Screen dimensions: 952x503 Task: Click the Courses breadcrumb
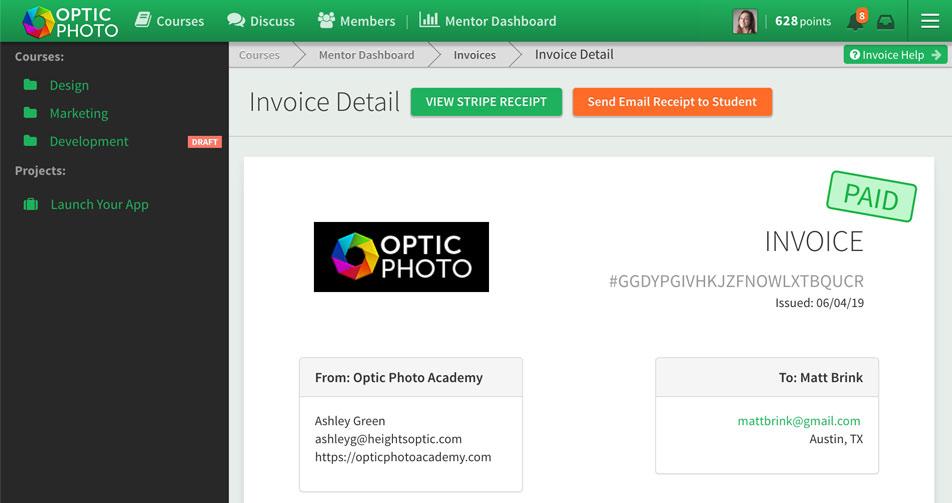click(259, 55)
